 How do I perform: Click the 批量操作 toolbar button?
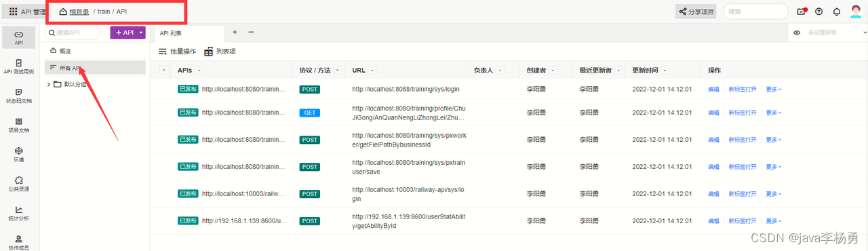[178, 52]
